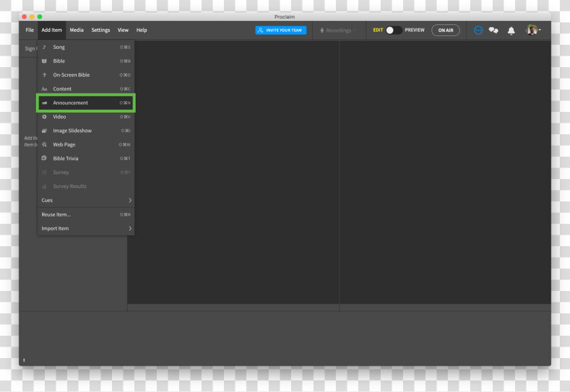This screenshot has width=570, height=392.
Task: Open notifications bell icon
Action: (511, 31)
